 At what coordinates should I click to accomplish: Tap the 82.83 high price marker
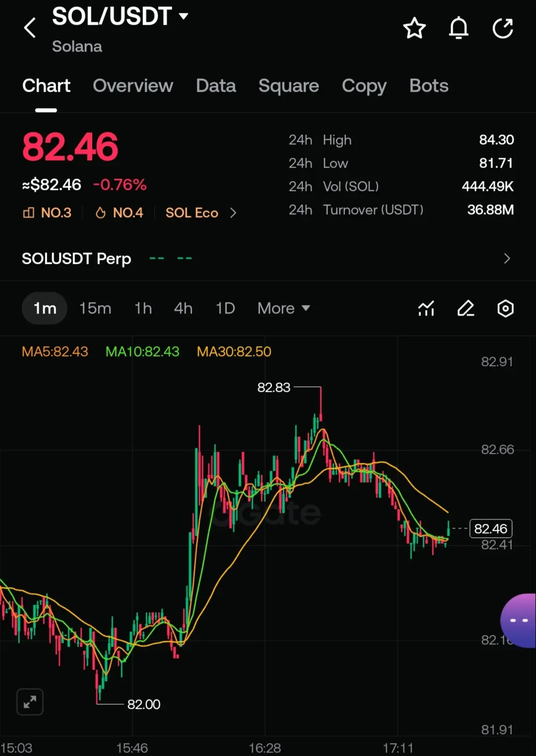[274, 387]
